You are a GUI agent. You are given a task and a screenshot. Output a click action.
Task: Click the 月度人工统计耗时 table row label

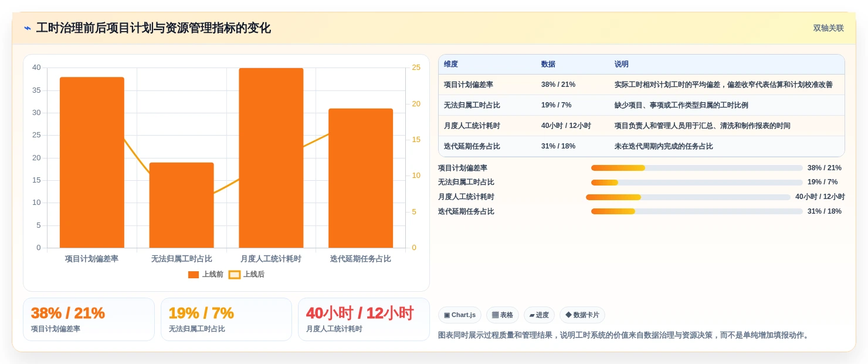point(472,126)
